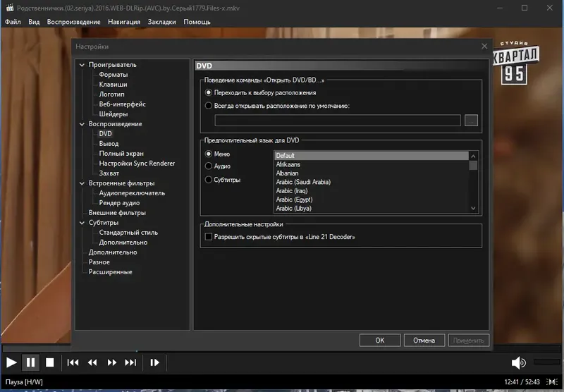Image resolution: width=564 pixels, height=392 pixels.
Task: Click the «Отмена» button
Action: pyautogui.click(x=424, y=340)
